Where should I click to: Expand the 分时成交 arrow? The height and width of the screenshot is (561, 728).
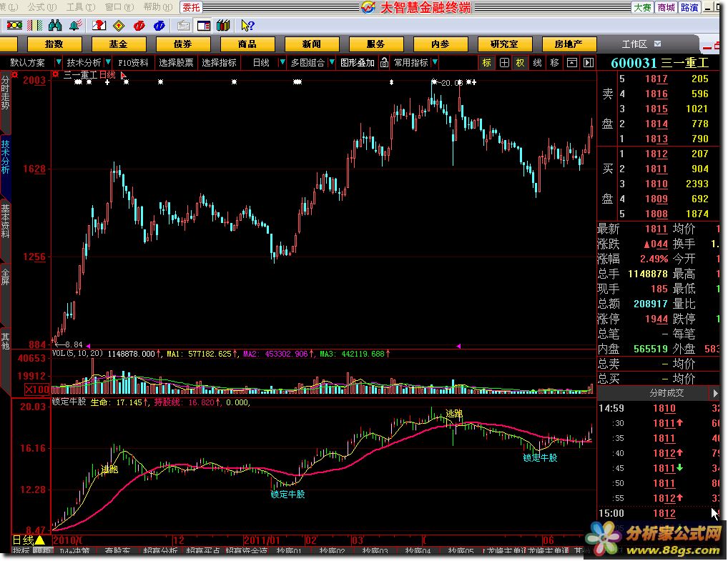(x=714, y=393)
